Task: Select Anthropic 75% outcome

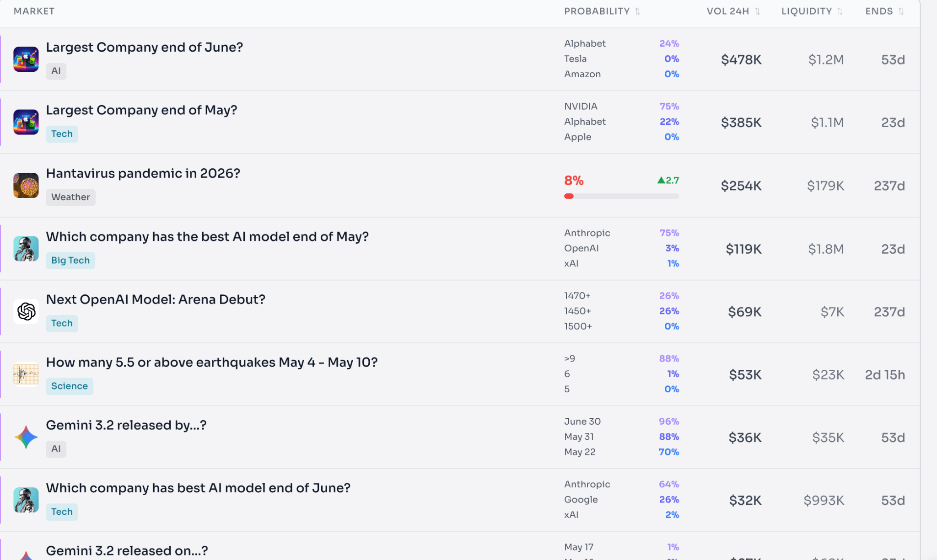Action: click(621, 233)
